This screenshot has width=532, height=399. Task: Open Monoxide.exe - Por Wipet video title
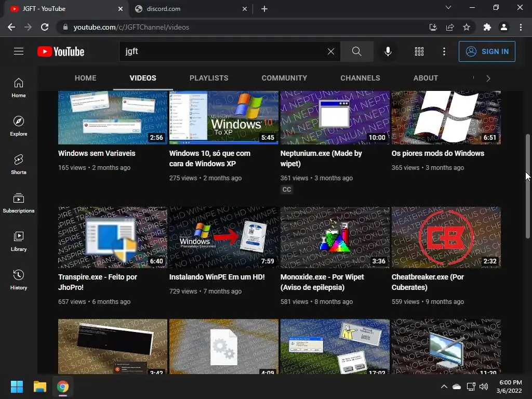point(322,282)
